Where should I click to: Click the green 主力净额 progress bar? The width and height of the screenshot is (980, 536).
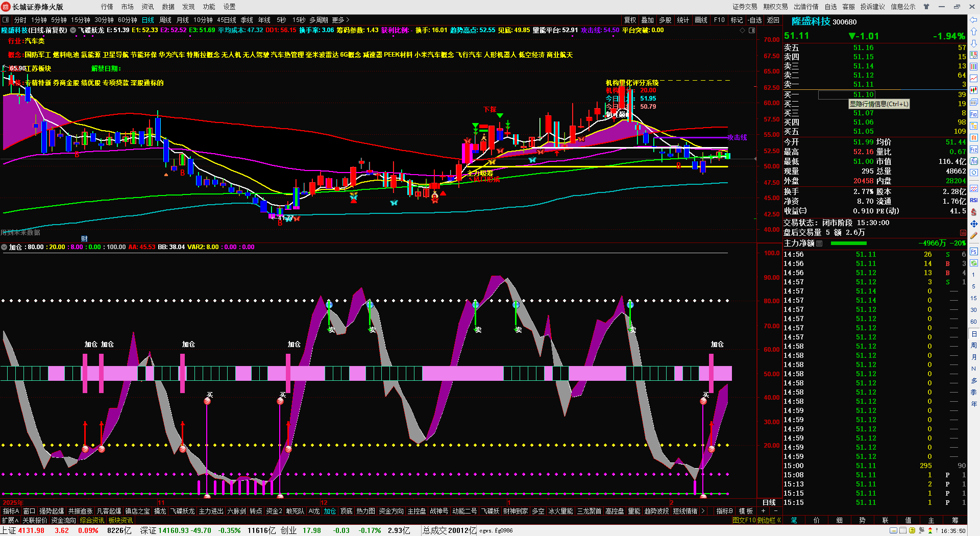click(849, 243)
